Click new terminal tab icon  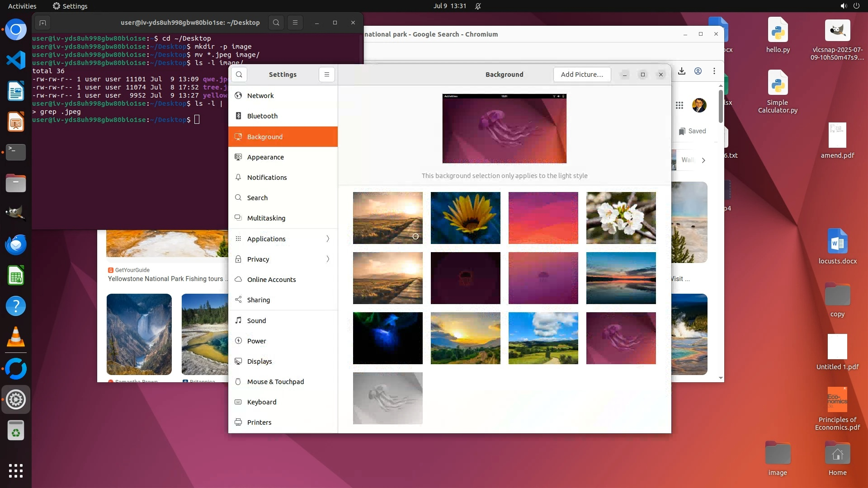(42, 23)
